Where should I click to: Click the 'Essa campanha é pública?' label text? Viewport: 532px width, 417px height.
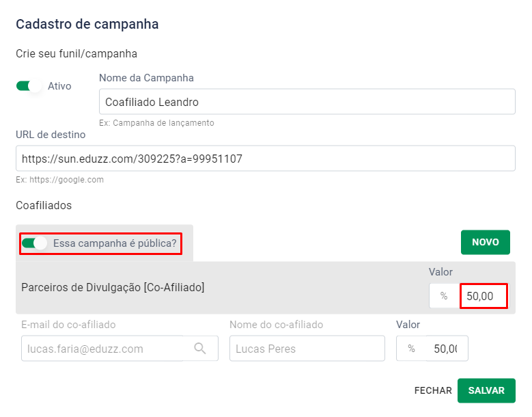click(115, 243)
